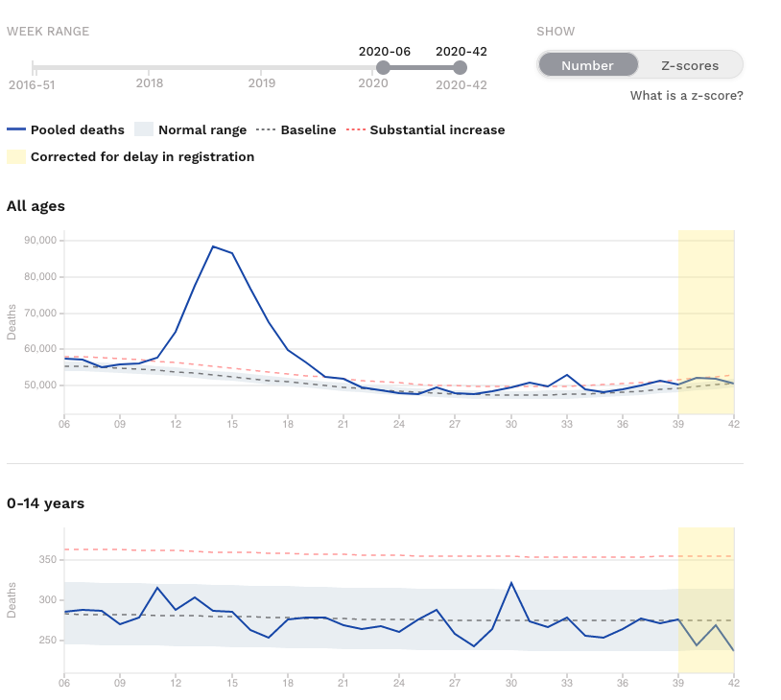Click the dashed Baseline legend marker
Screen dimensions: 781x700
266,130
